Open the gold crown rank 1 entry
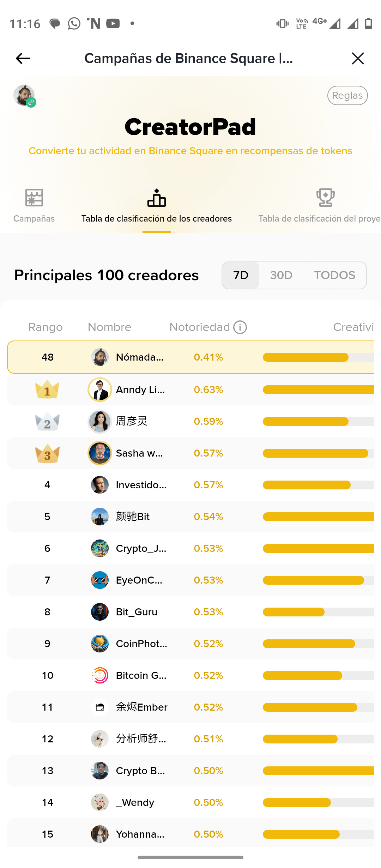This screenshot has height=868, width=381. [x=47, y=390]
